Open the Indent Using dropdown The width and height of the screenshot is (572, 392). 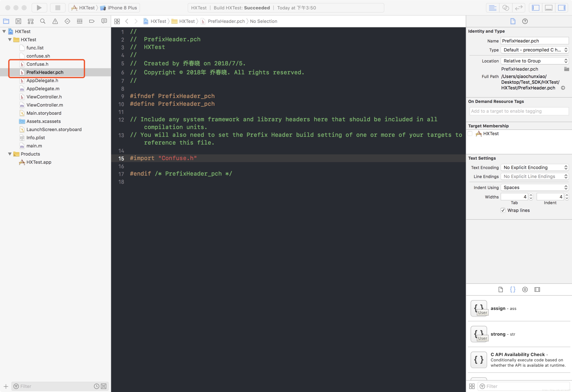pyautogui.click(x=535, y=188)
